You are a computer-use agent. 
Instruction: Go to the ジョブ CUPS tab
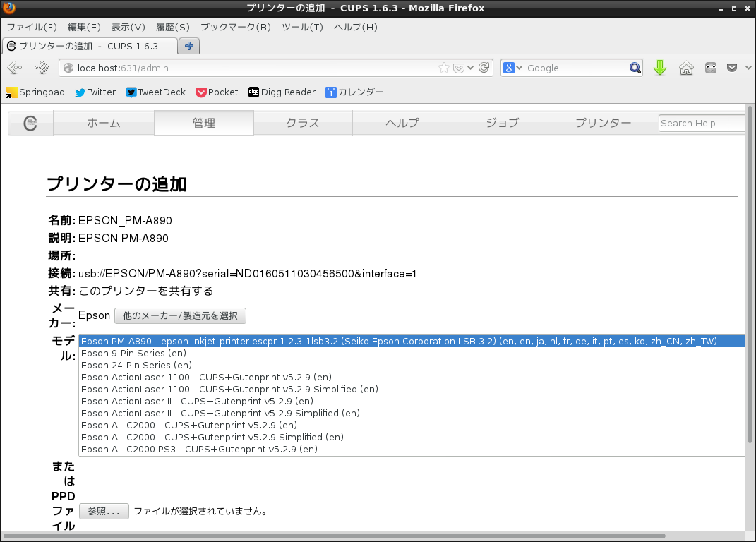(503, 123)
